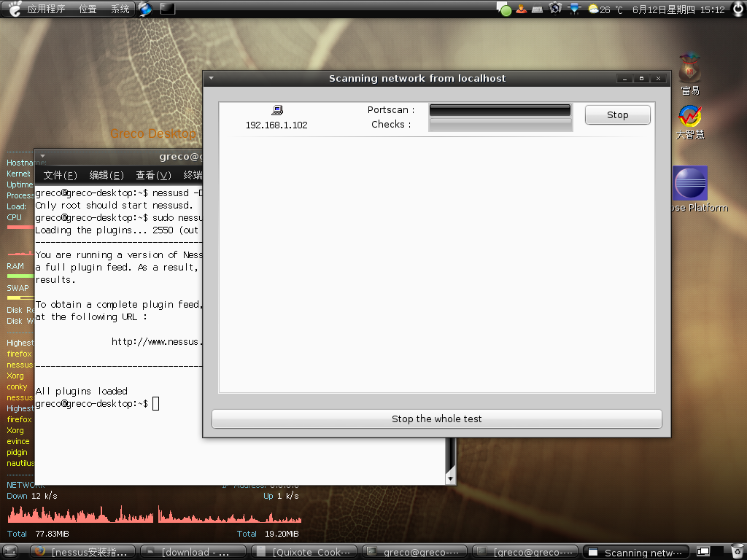Open the 大智慧 desktop icon

point(690,122)
